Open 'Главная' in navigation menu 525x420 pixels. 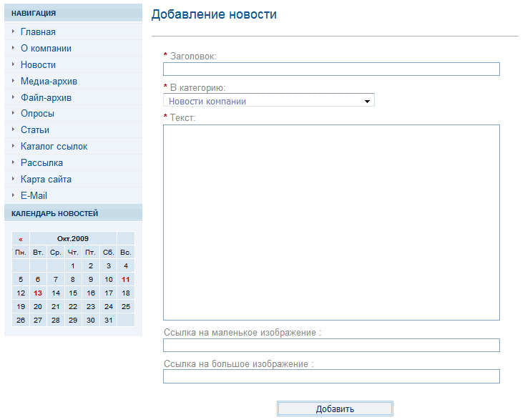click(x=38, y=31)
